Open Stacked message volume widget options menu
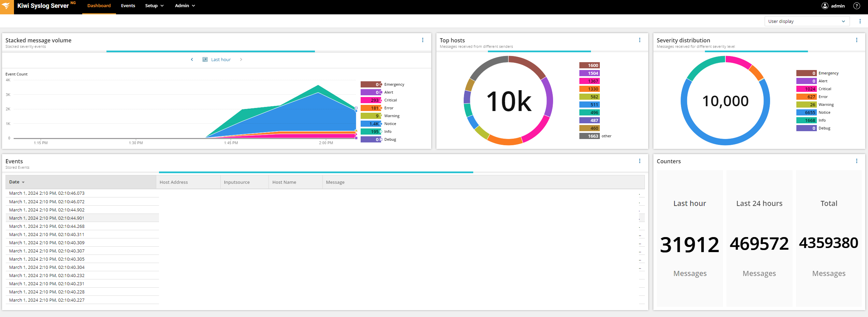 tap(423, 40)
